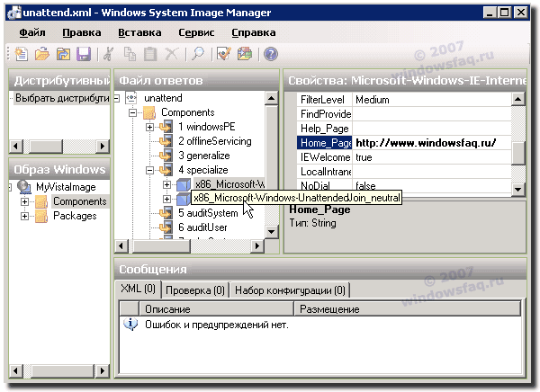This screenshot has width=540, height=392.
Task: Click the MyVistaImage disc icon
Action: click(x=23, y=187)
